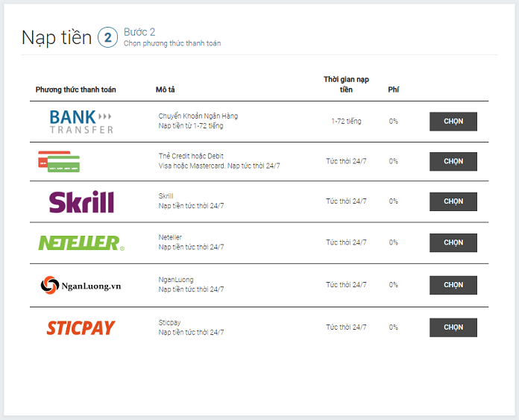Pick NganLuong via its CHỌN button
The height and width of the screenshot is (420, 519).
point(453,285)
